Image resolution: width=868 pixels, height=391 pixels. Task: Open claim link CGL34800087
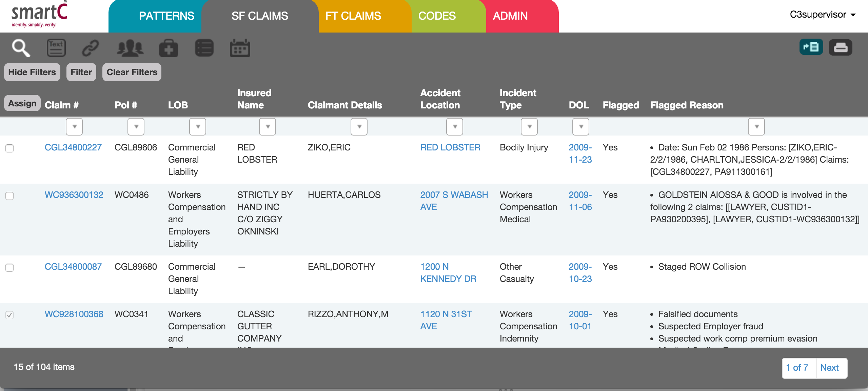73,267
